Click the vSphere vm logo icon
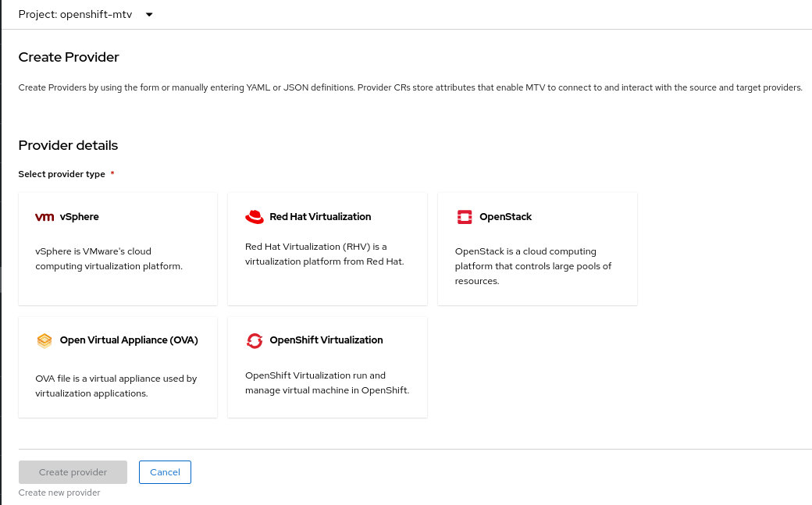The width and height of the screenshot is (812, 505). (45, 217)
